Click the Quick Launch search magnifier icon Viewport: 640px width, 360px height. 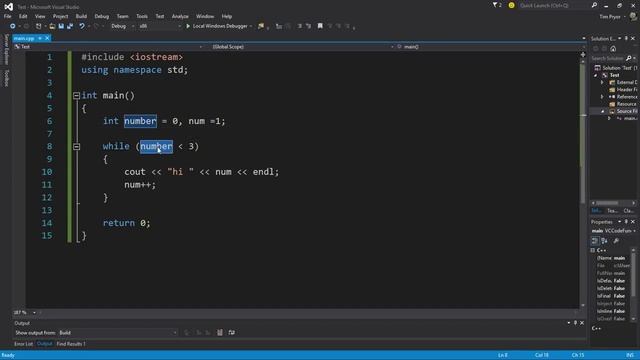[x=594, y=5]
